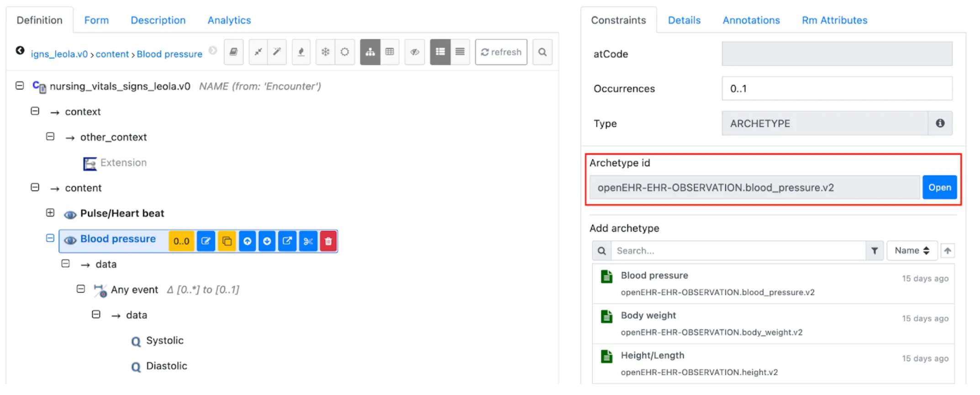Click the atCode input field

(837, 54)
